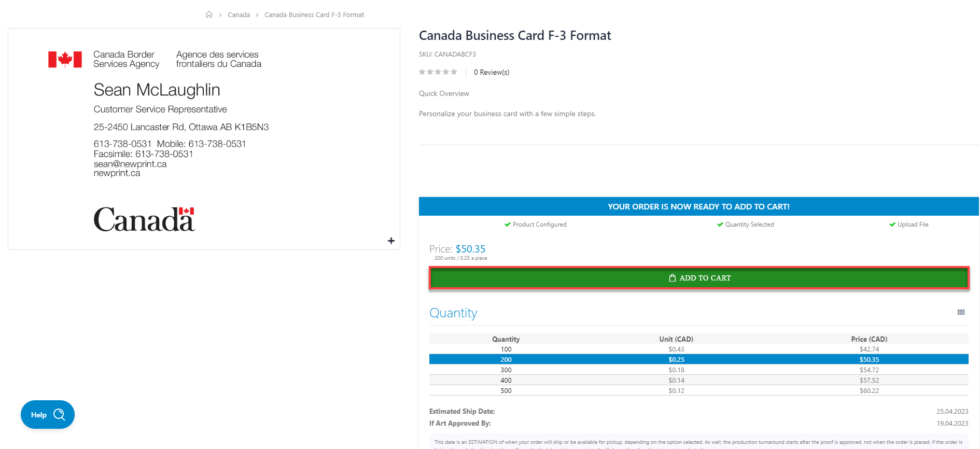The width and height of the screenshot is (980, 449).
Task: Click the Canada Business Card F-3 Format breadcrumb
Action: click(314, 15)
